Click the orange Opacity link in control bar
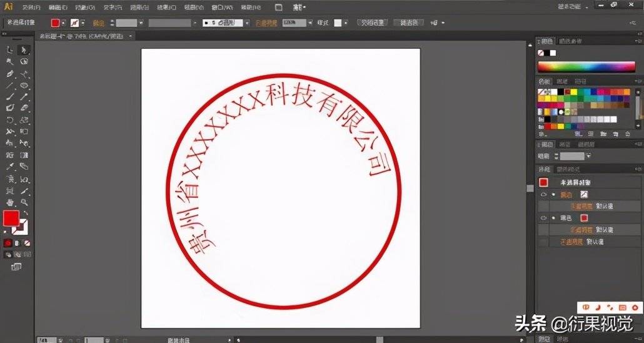This screenshot has height=343, width=644. (266, 23)
